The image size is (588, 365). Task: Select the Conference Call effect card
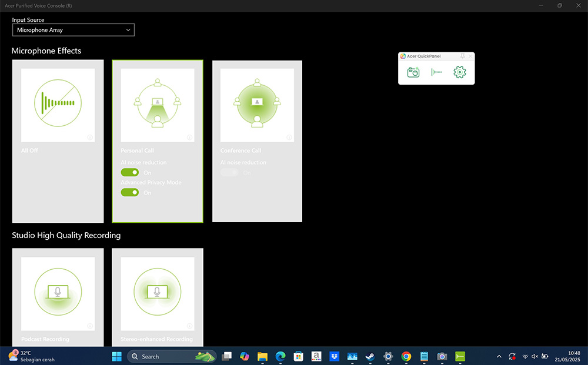click(x=258, y=141)
